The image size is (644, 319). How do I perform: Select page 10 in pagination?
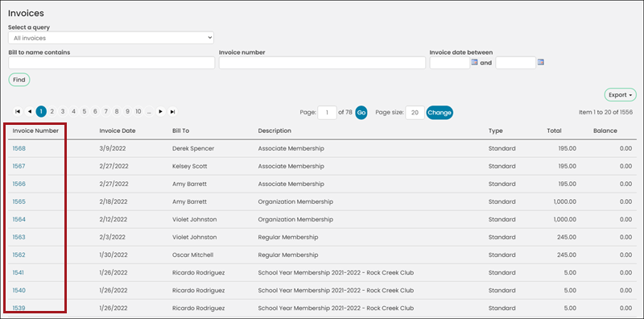click(138, 111)
